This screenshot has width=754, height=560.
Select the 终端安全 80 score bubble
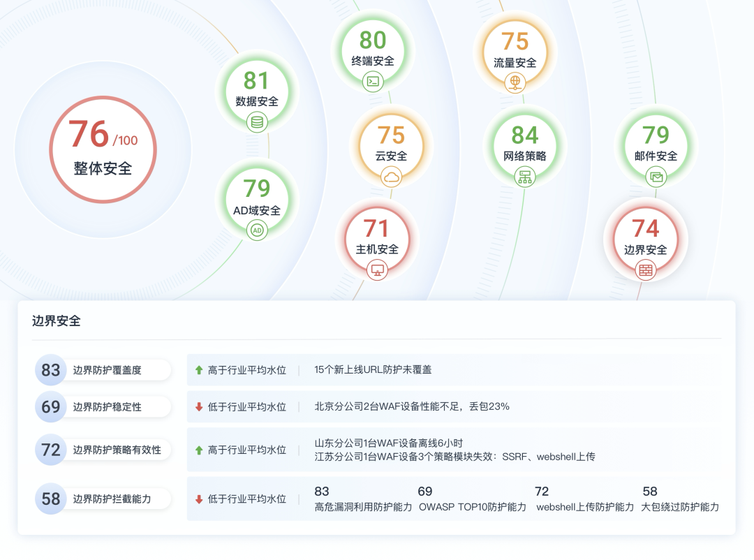coord(373,51)
